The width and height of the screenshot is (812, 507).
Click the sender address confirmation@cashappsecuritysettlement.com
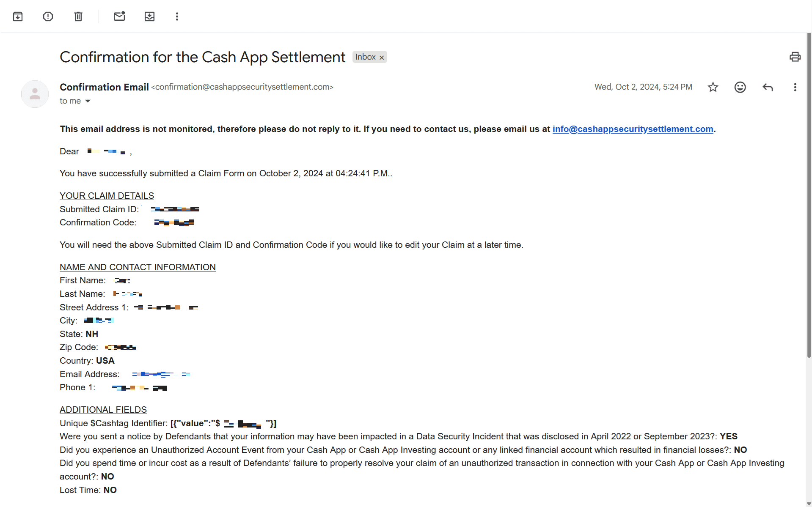(x=242, y=87)
